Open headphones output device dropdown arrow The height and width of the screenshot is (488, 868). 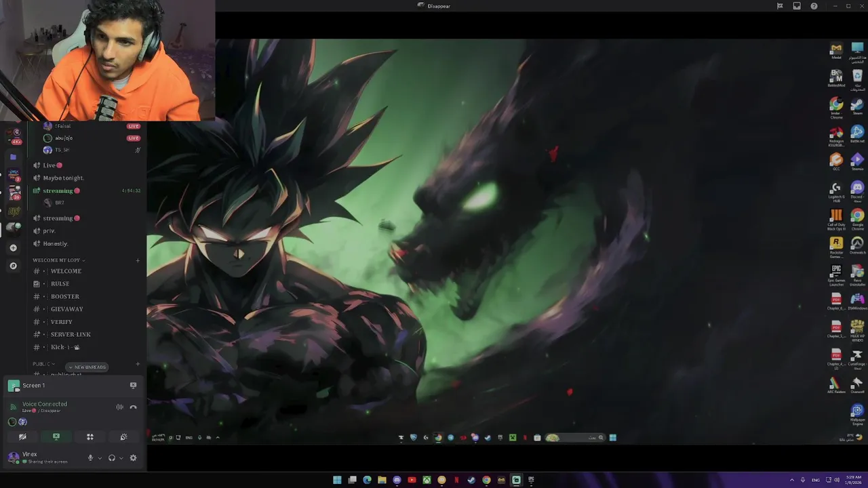[121, 458]
